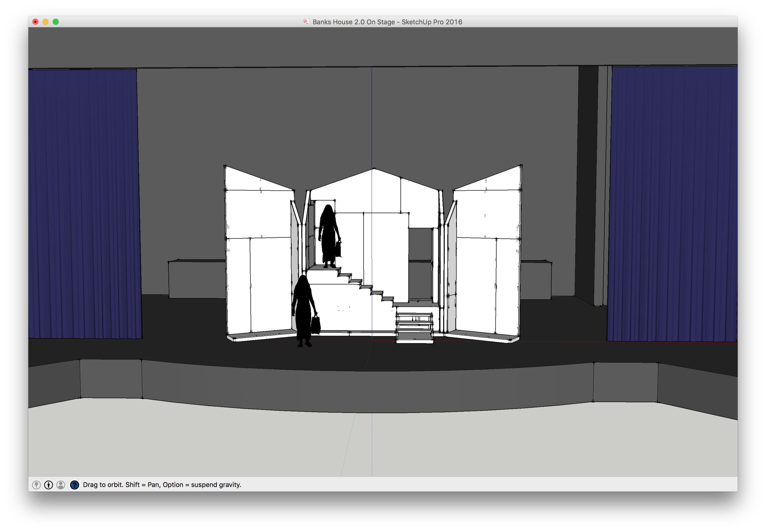
Task: Open the model credits info icon
Action: (x=49, y=485)
